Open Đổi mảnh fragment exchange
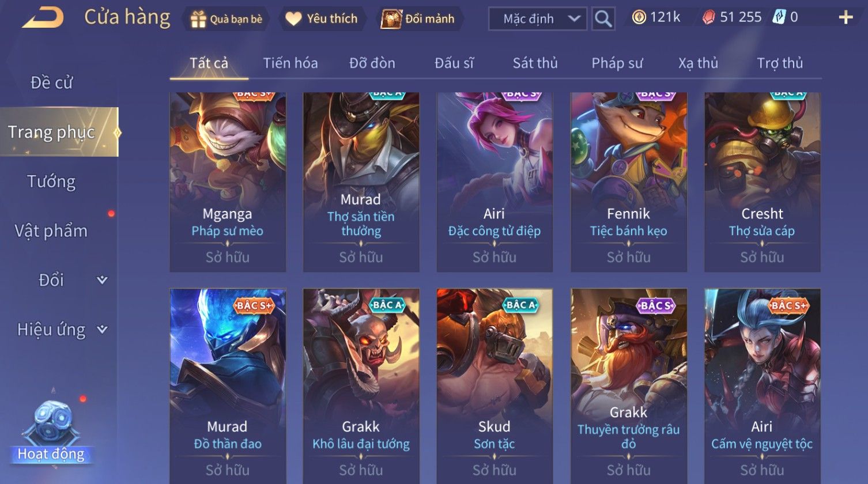The height and width of the screenshot is (484, 868). tap(391, 19)
